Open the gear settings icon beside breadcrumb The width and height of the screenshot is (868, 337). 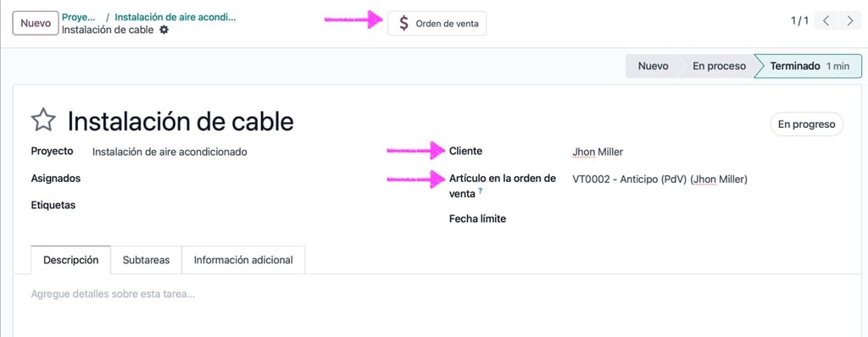[164, 30]
